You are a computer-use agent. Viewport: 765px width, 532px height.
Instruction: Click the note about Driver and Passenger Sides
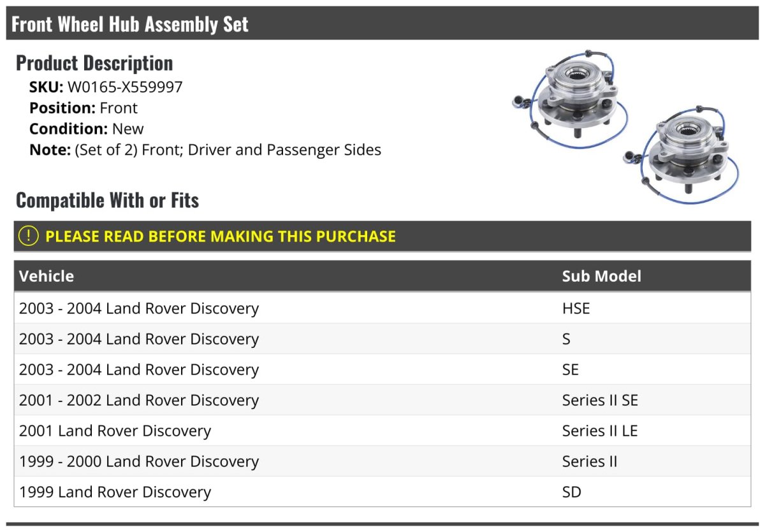click(205, 150)
